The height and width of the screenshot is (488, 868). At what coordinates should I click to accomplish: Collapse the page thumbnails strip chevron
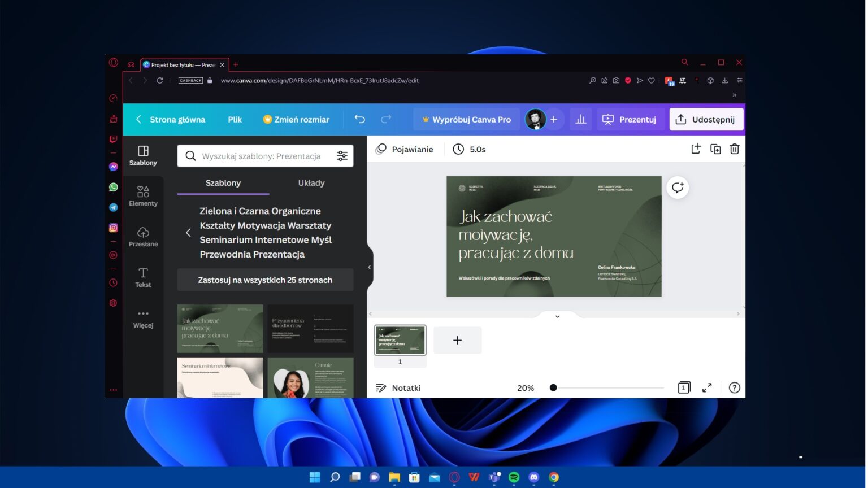point(557,316)
